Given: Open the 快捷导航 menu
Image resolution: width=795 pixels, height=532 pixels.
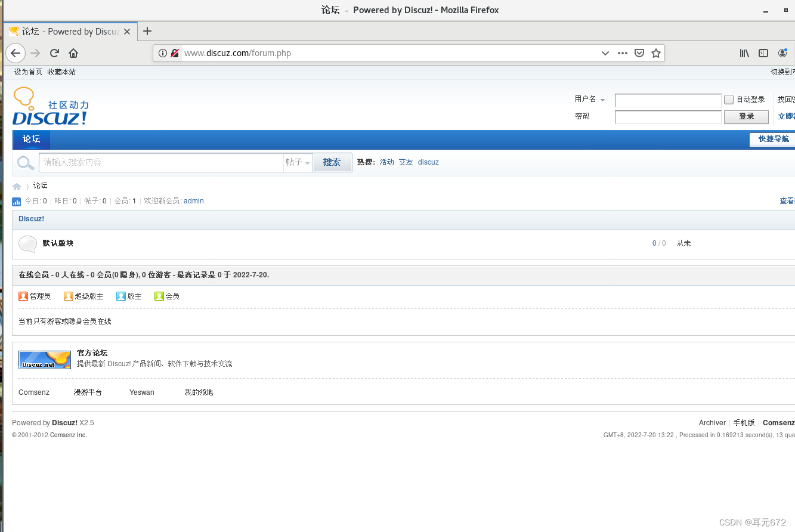Looking at the screenshot, I should pos(773,139).
